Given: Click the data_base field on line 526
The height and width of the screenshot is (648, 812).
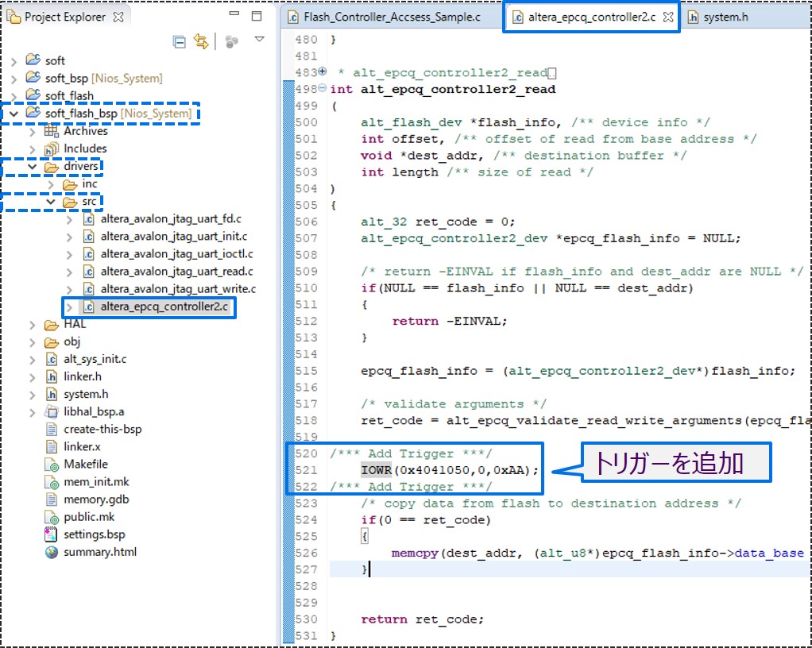Looking at the screenshot, I should 768,553.
